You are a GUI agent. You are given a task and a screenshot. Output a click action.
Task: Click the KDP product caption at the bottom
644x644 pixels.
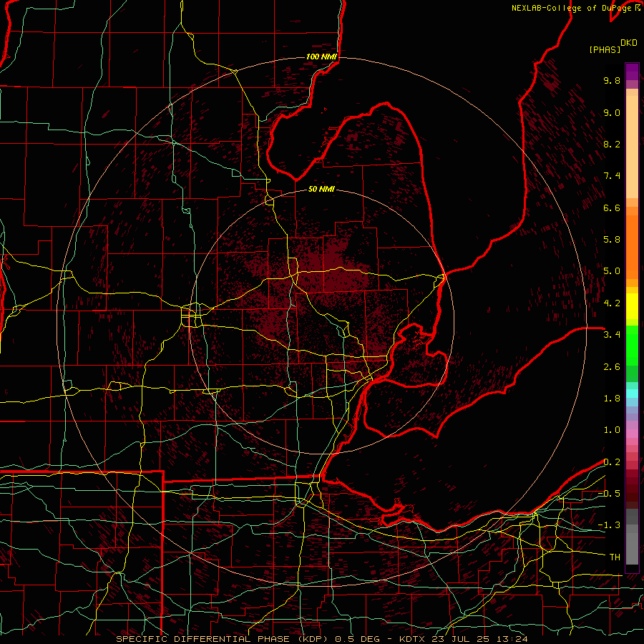[x=321, y=639]
